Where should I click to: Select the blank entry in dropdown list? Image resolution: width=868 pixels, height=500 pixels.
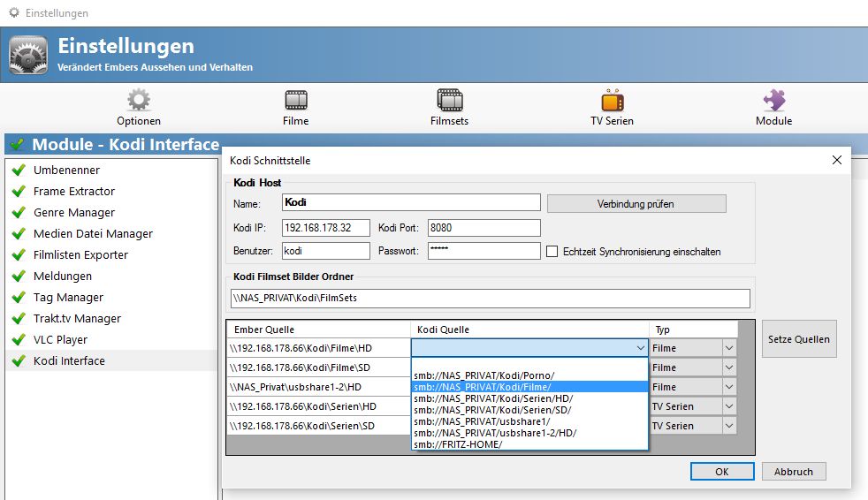pyautogui.click(x=529, y=364)
